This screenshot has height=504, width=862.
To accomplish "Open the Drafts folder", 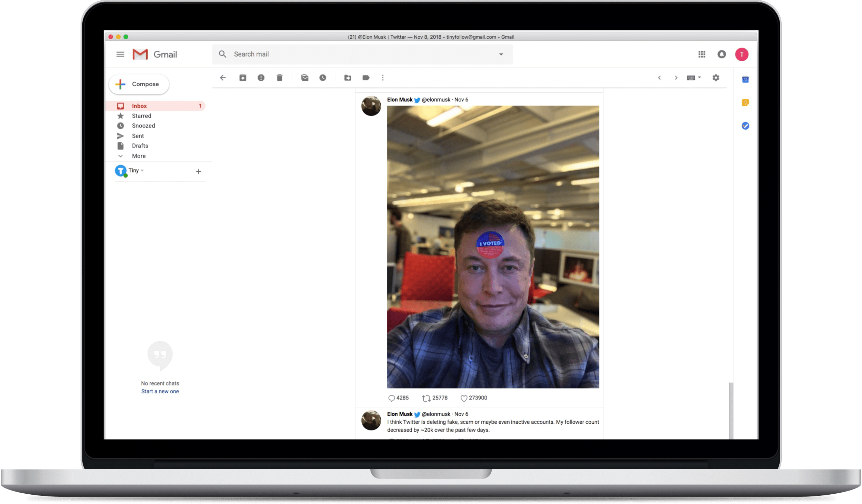I will click(x=140, y=146).
